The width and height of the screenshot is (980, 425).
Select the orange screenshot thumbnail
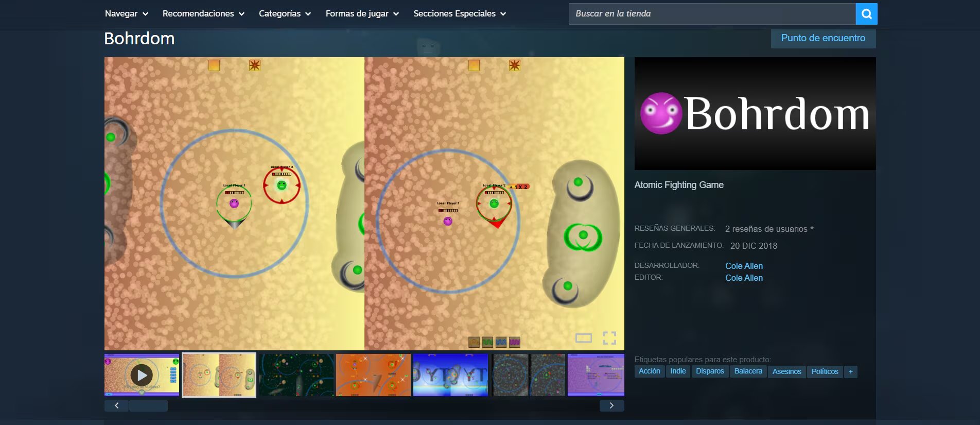[373, 375]
